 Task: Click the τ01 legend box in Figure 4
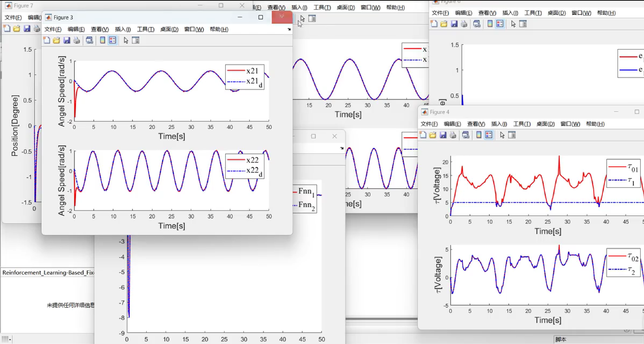(x=624, y=173)
